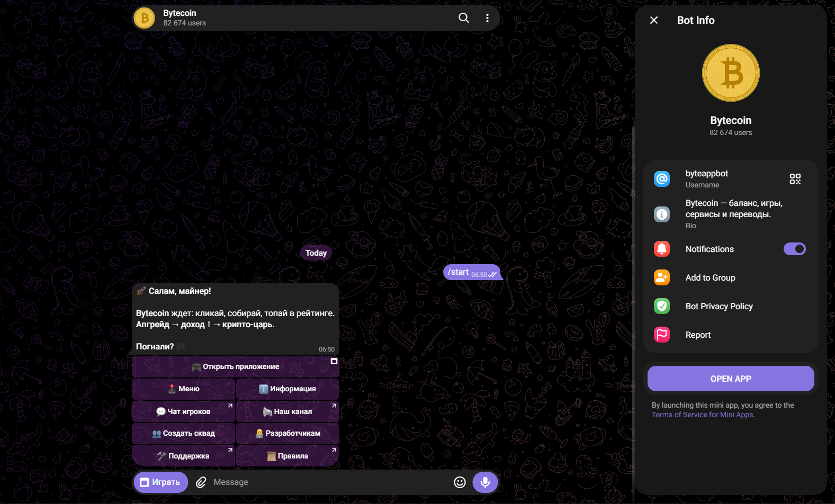Viewport: 835px width, 504px height.
Task: Open the three-dot more options menu
Action: tap(487, 18)
